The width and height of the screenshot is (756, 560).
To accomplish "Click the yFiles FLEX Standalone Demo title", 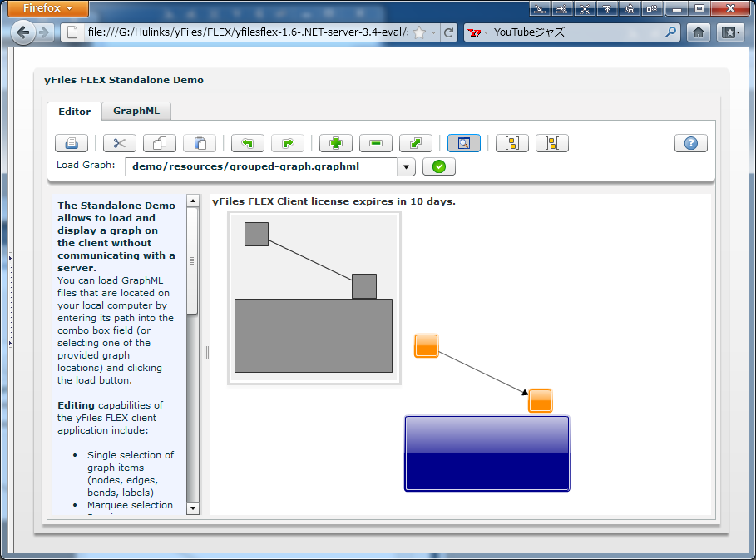I will (124, 80).
